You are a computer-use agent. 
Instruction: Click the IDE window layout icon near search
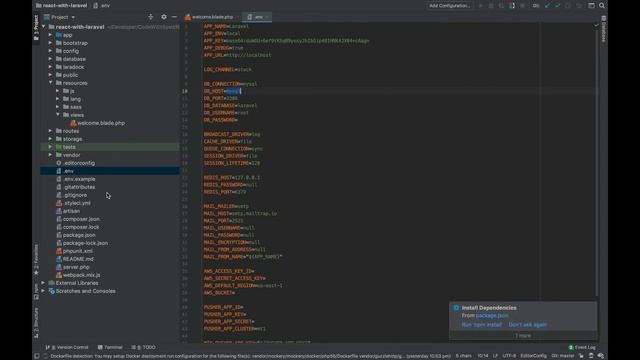pos(591,6)
